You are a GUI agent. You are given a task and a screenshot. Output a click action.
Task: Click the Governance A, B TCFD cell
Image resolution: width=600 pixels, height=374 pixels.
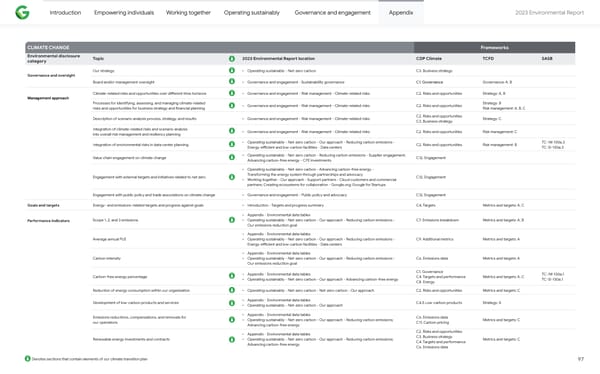[497, 82]
